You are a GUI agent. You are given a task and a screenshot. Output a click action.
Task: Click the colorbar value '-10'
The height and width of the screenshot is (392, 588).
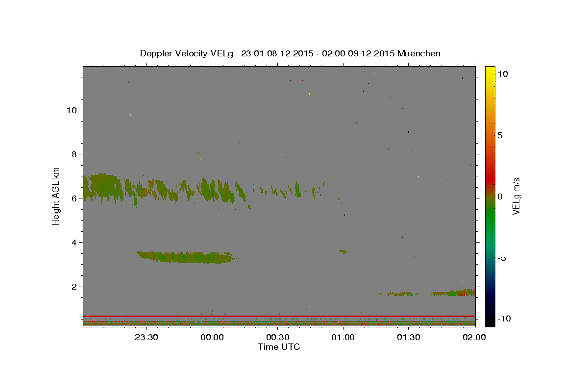click(504, 319)
